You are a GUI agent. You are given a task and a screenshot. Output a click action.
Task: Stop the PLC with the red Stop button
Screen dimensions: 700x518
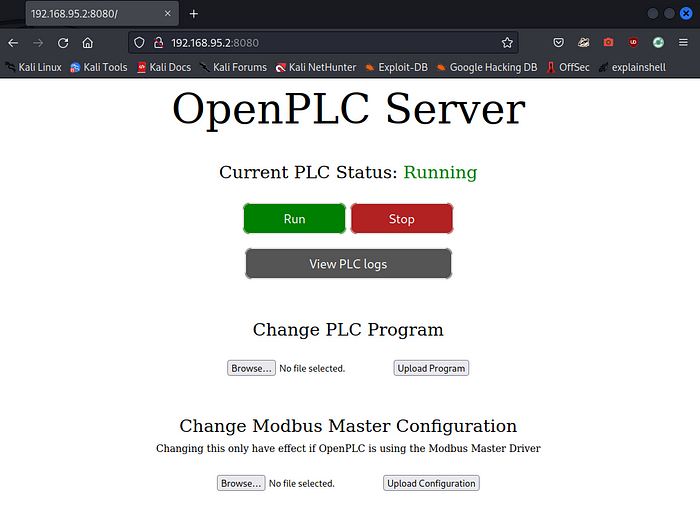(402, 219)
